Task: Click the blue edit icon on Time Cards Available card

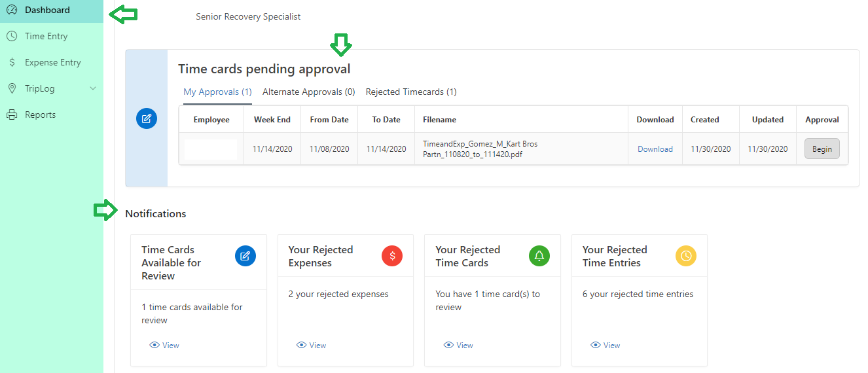Action: 245,256
